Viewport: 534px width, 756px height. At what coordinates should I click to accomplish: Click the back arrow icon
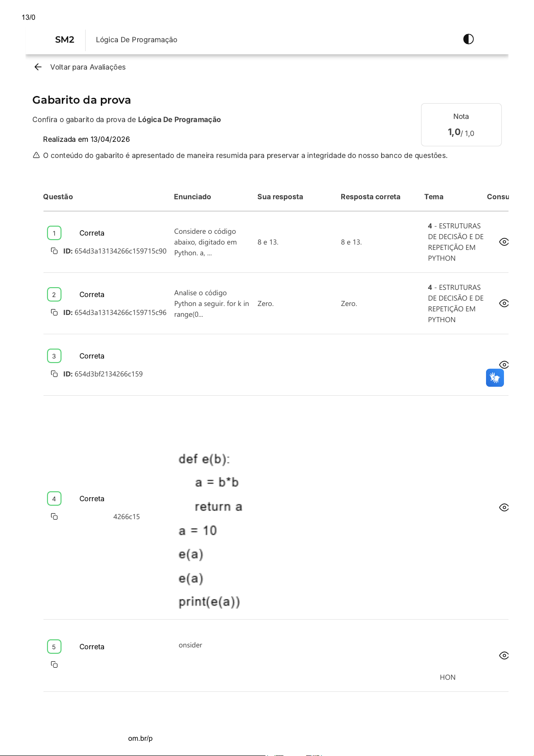[38, 67]
